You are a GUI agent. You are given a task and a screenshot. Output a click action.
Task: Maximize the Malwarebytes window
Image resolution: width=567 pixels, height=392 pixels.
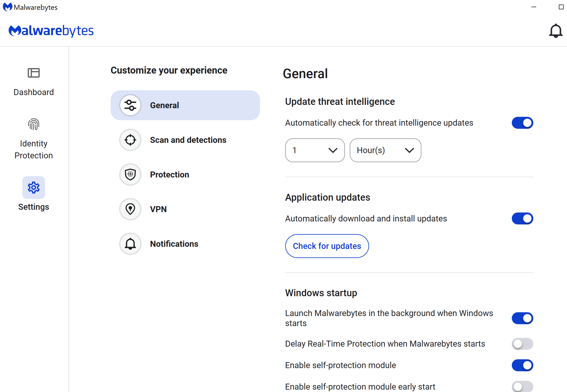tap(561, 7)
